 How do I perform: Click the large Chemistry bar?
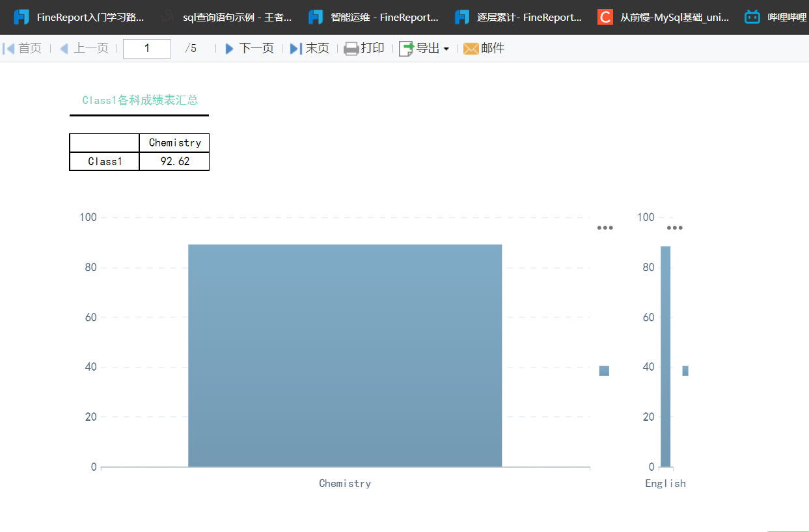click(345, 356)
